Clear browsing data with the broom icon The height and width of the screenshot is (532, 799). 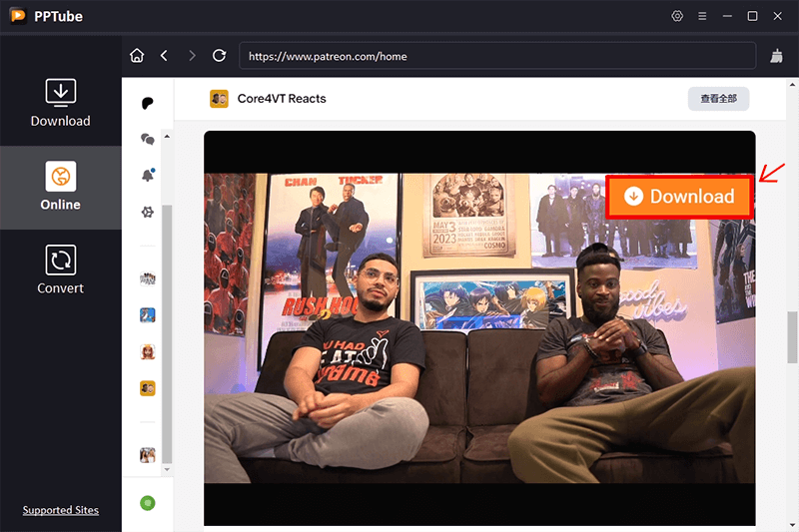(777, 56)
